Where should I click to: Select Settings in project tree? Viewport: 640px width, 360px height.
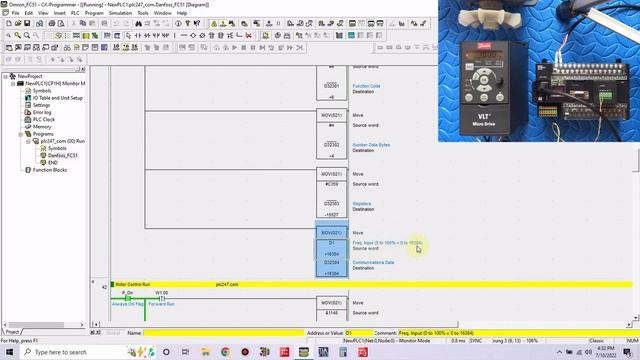tap(41, 105)
